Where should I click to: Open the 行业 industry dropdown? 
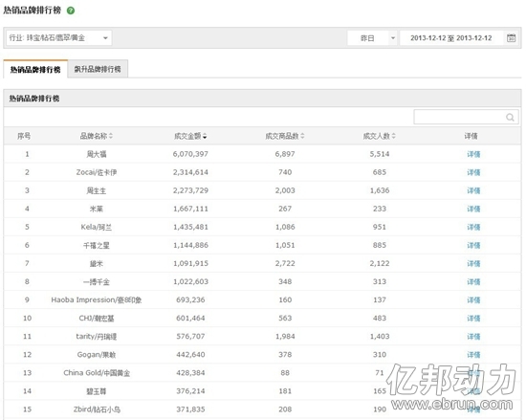click(x=59, y=38)
